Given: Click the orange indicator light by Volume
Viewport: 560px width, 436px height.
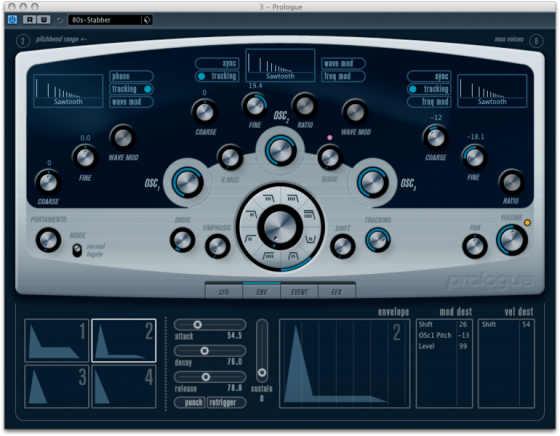Looking at the screenshot, I should pos(527,223).
